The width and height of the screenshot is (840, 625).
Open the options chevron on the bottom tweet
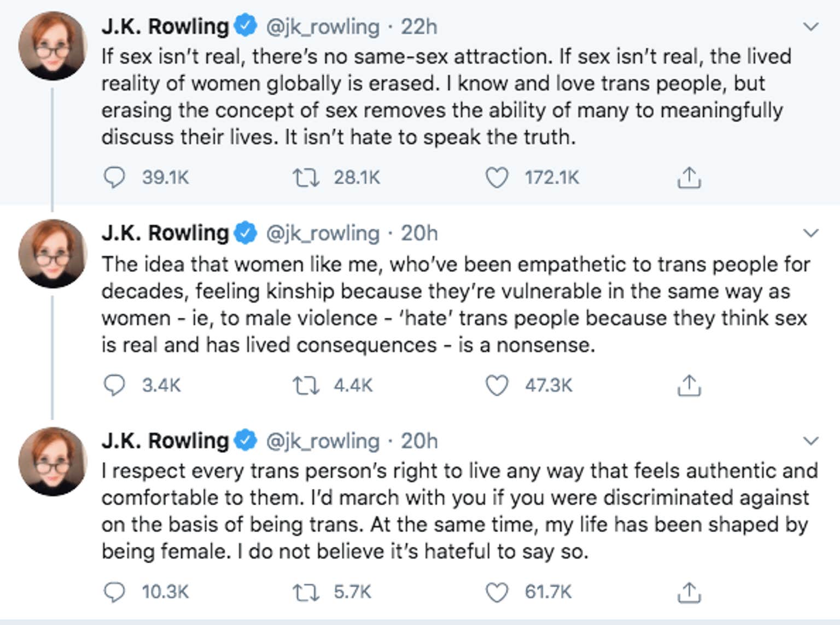pyautogui.click(x=811, y=439)
